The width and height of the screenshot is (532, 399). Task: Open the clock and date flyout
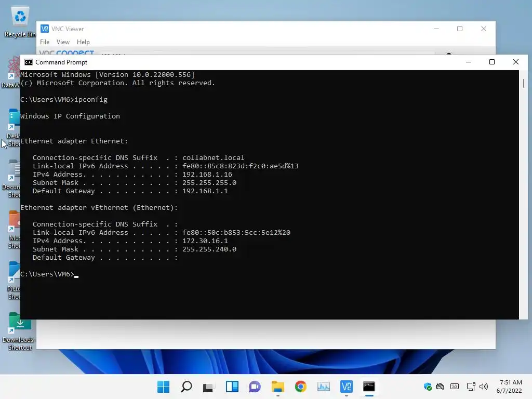pos(509,387)
